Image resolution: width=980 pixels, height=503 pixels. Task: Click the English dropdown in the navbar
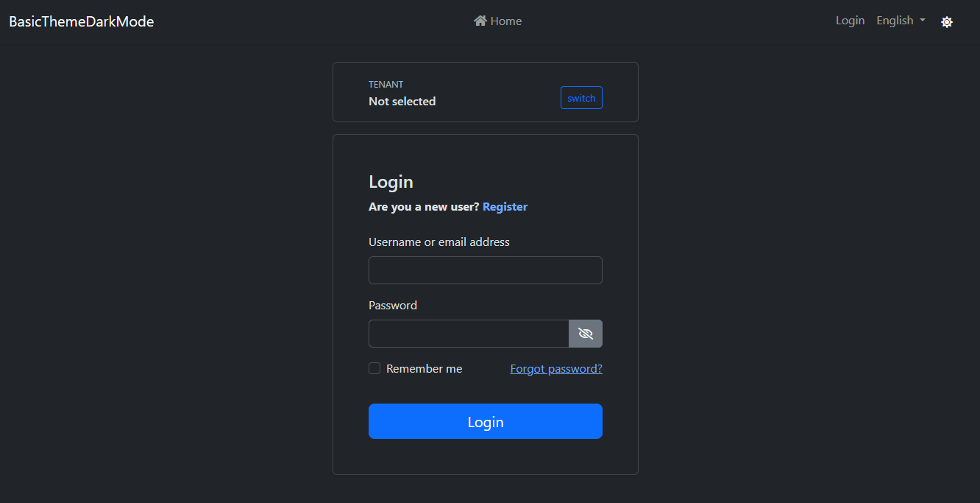point(900,20)
